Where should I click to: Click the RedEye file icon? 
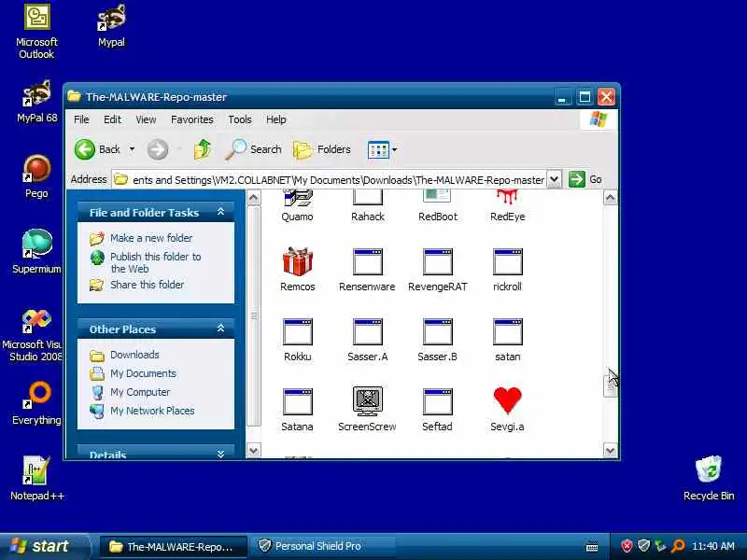click(x=507, y=198)
